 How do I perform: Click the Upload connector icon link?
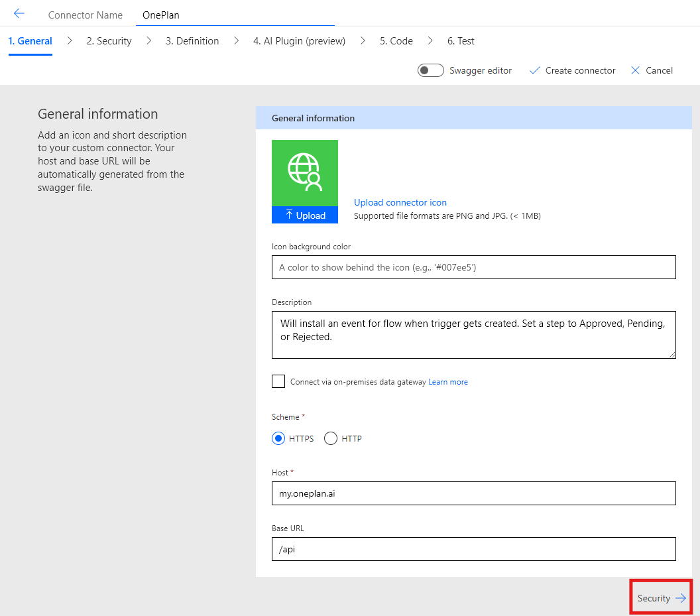pos(400,202)
